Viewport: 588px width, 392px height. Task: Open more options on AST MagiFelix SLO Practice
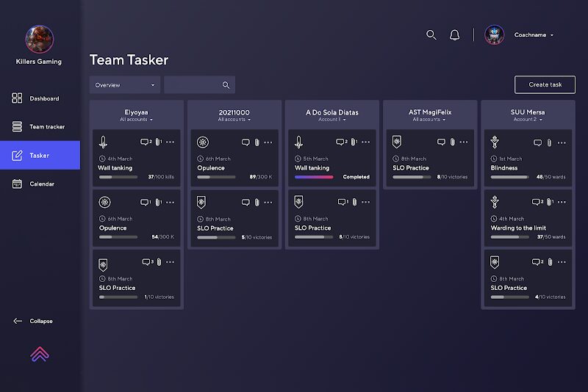click(464, 142)
